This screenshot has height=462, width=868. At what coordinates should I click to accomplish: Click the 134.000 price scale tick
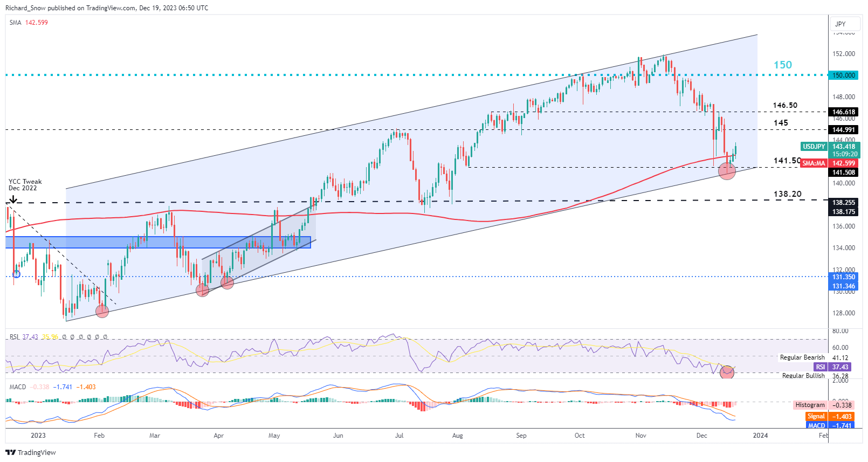coord(844,248)
